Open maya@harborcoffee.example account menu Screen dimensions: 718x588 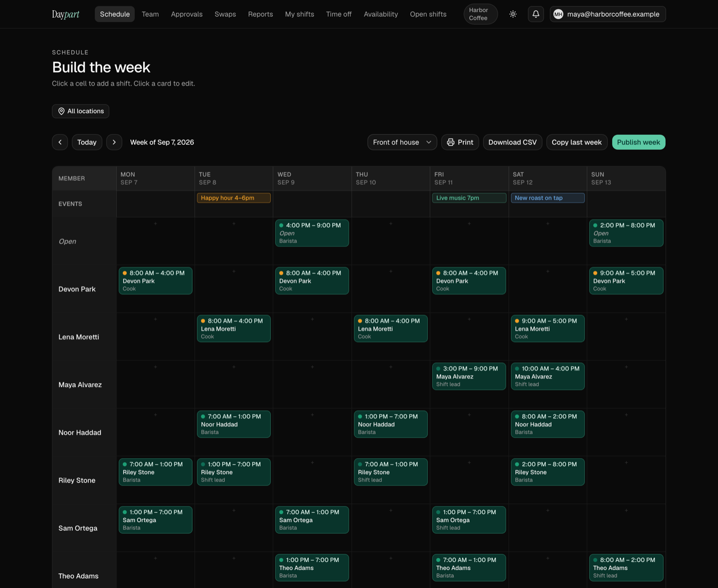pos(608,14)
